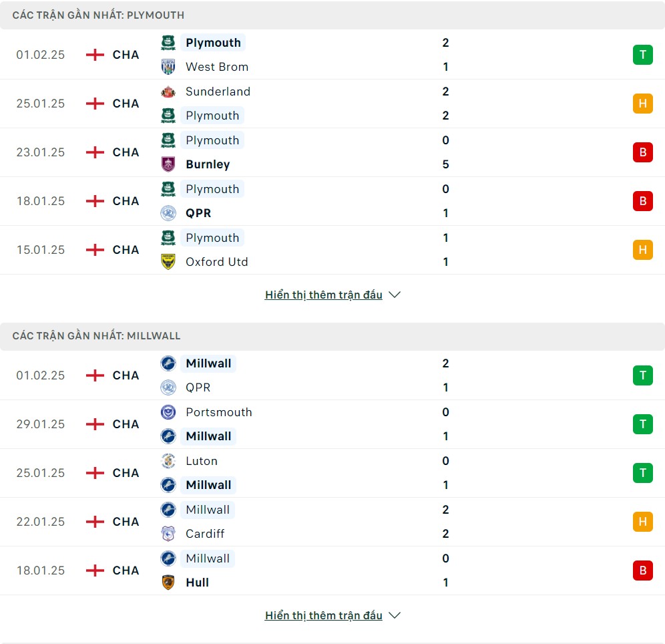665x644 pixels.
Task: Click the Portsmouth club crest
Action: point(168,412)
